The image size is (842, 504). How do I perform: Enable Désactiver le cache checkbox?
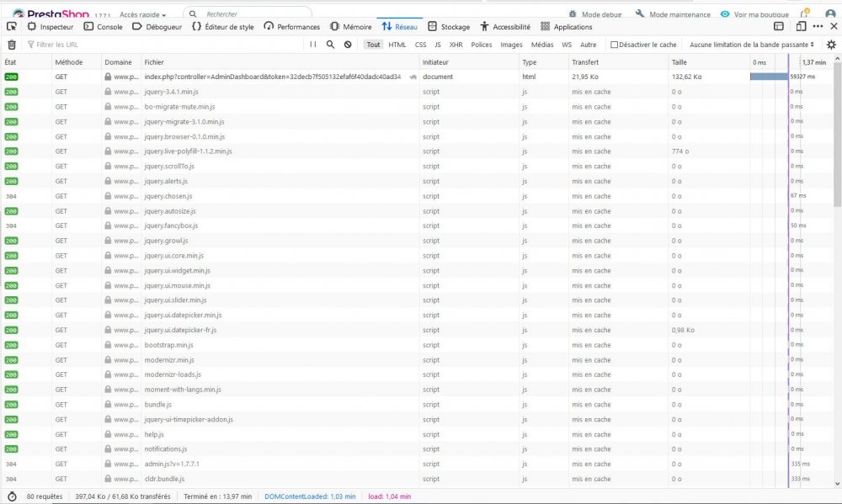coord(615,45)
